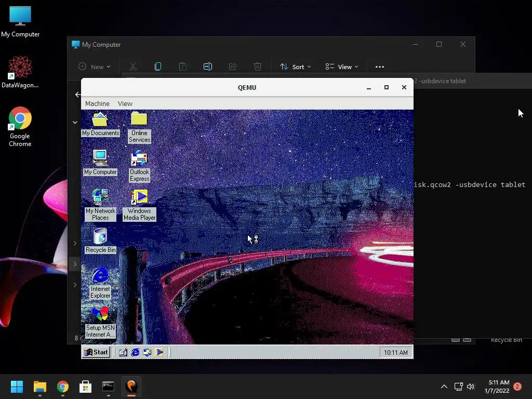Viewport: 532px width, 399px height.
Task: Maximize the QEMU window
Action: click(x=386, y=87)
